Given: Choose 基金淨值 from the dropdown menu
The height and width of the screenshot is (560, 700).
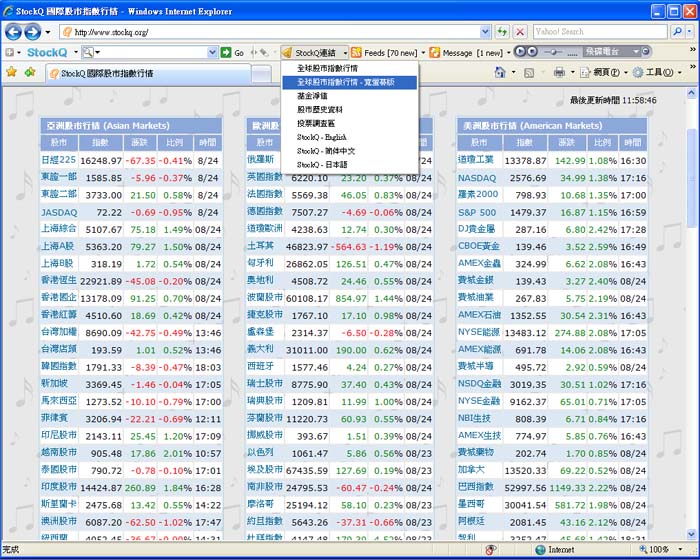Looking at the screenshot, I should tap(350, 96).
